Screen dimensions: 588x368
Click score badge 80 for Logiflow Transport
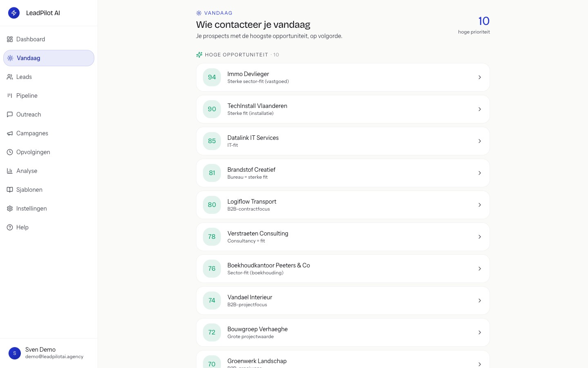pyautogui.click(x=212, y=205)
